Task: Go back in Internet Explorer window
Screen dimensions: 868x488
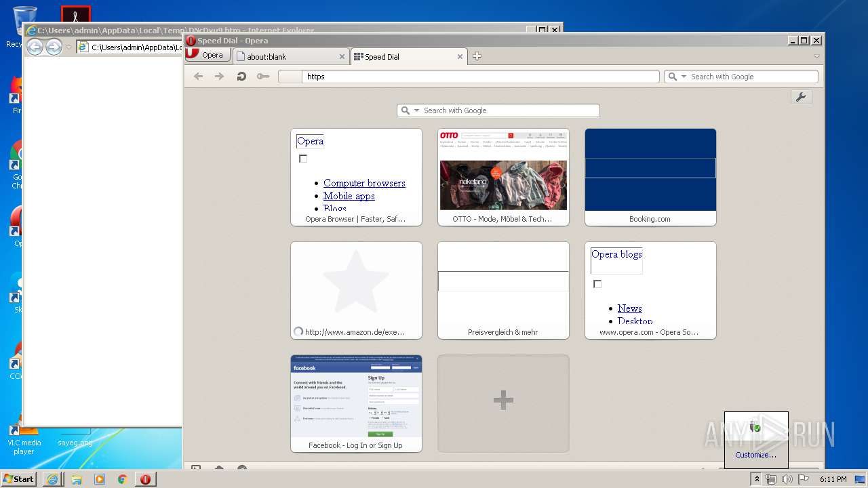Action: 35,47
